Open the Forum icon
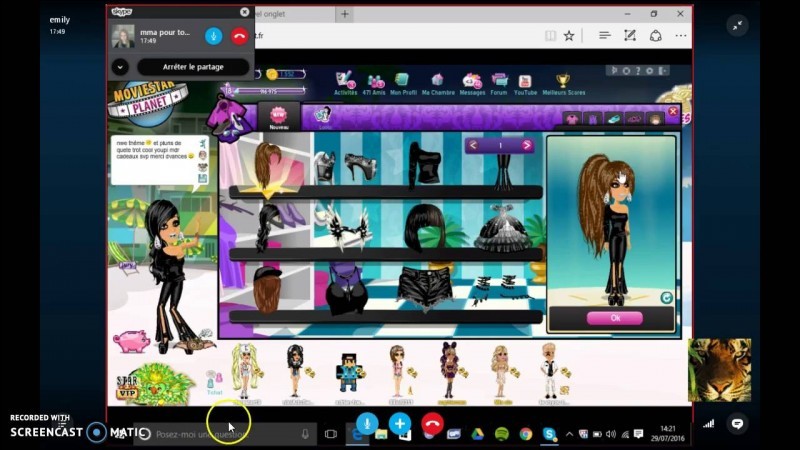Viewport: 800px width, 450px height. [498, 83]
